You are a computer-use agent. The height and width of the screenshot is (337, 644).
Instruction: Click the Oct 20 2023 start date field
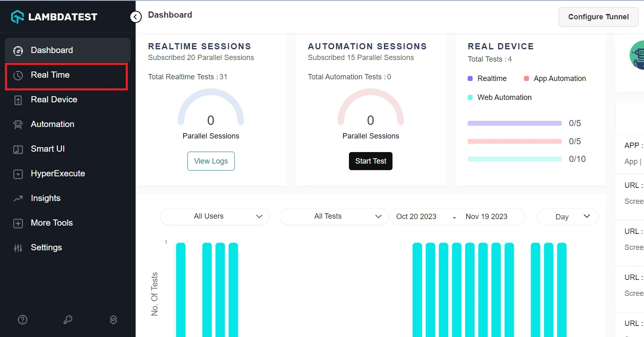[x=416, y=217]
